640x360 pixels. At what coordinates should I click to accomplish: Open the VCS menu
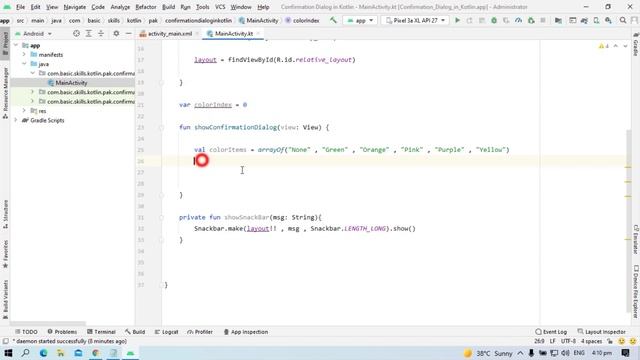220,7
